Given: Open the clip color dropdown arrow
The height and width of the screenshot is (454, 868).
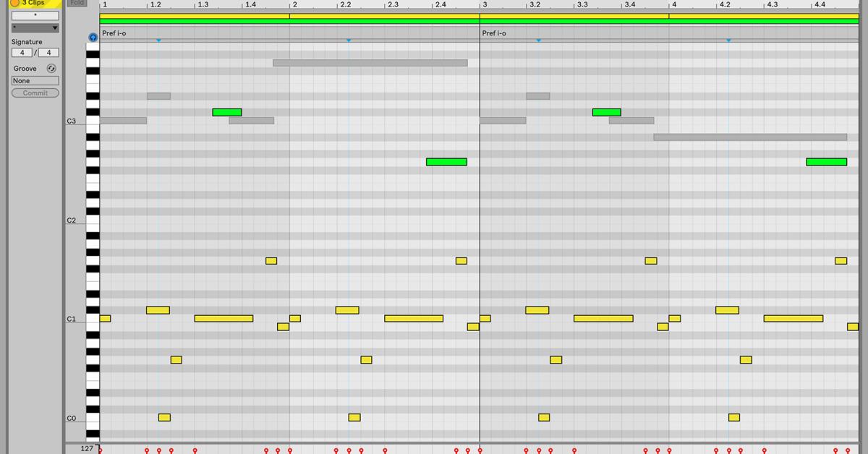Looking at the screenshot, I should (55, 28).
